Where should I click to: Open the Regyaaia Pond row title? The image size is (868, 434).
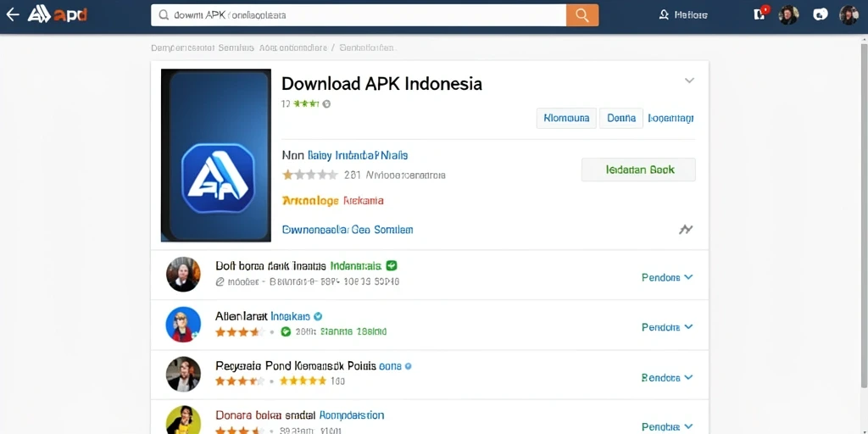(x=309, y=366)
